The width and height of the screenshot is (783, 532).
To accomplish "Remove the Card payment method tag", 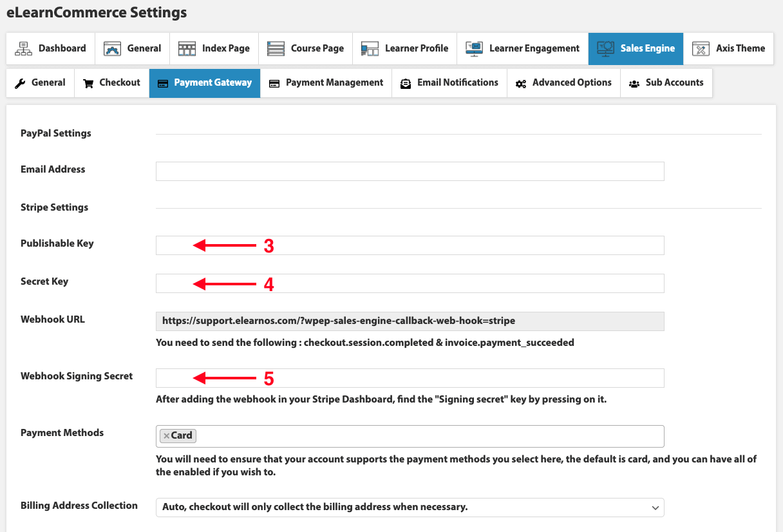I will tap(167, 436).
